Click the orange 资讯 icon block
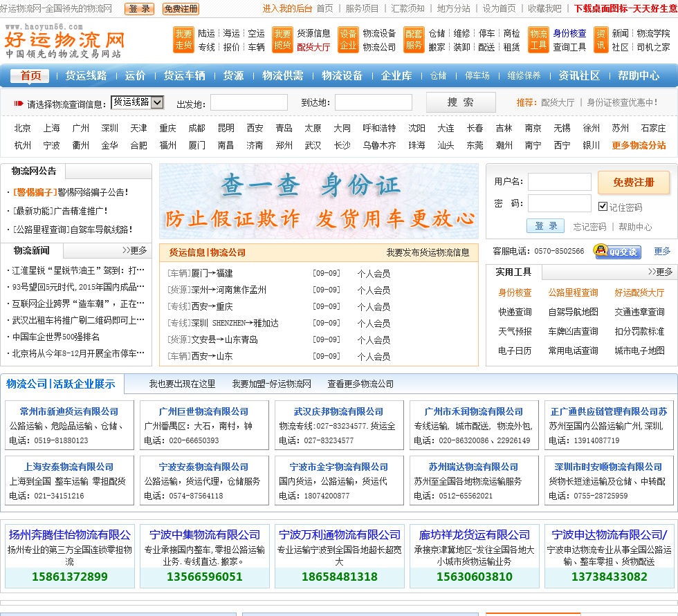This screenshot has height=616, width=678. point(601,40)
